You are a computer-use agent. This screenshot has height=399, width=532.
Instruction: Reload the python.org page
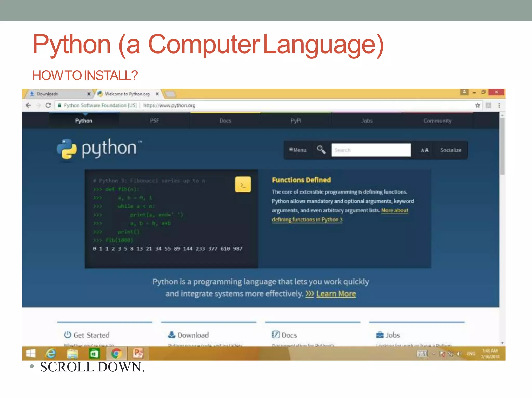[x=48, y=105]
